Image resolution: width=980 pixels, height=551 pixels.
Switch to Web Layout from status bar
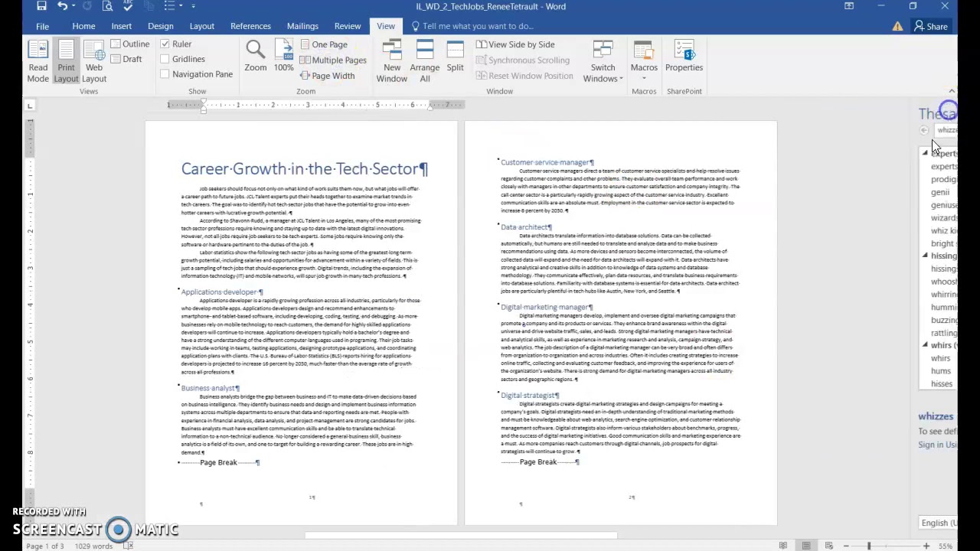(828, 546)
